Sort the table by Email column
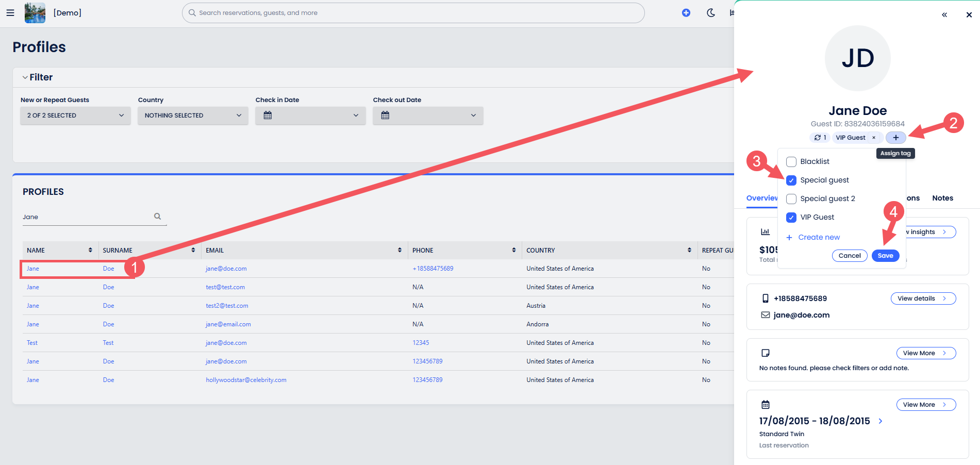980x465 pixels. click(400, 250)
